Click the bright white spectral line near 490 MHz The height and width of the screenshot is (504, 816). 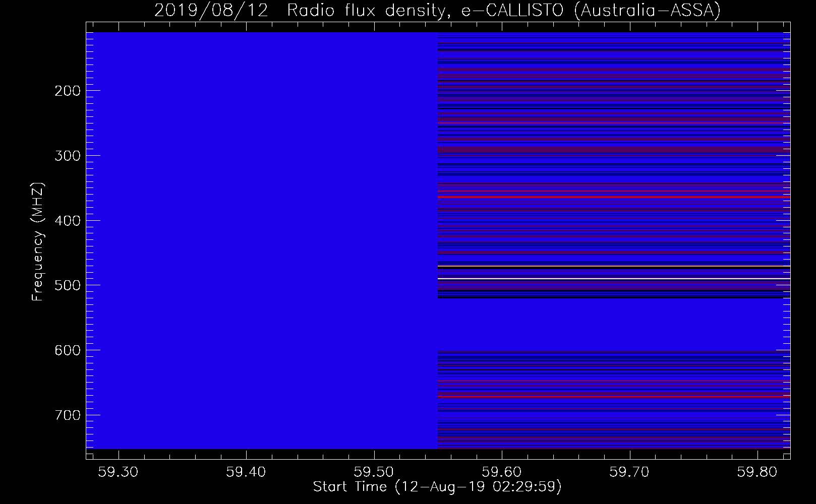(614, 278)
